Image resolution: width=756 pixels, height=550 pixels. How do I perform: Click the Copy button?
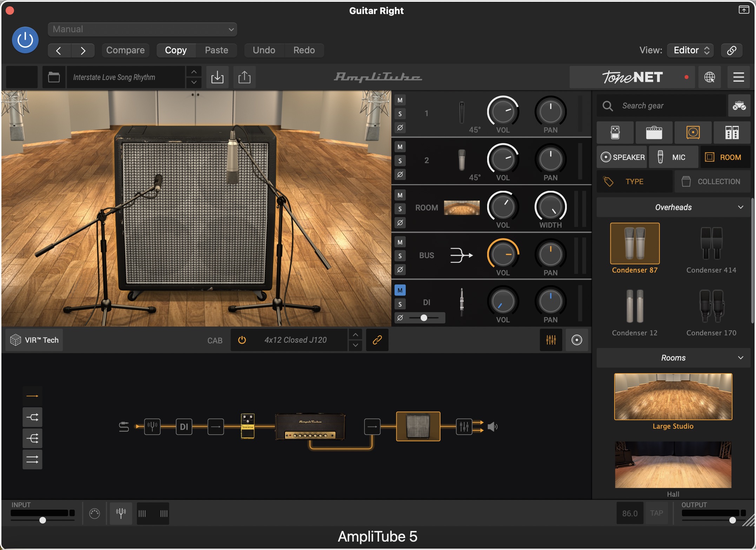176,51
